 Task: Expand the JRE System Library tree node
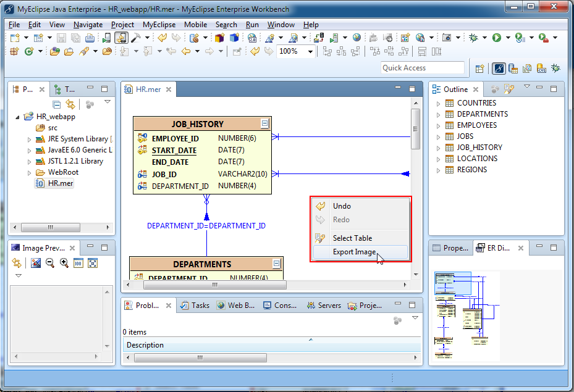[29, 139]
